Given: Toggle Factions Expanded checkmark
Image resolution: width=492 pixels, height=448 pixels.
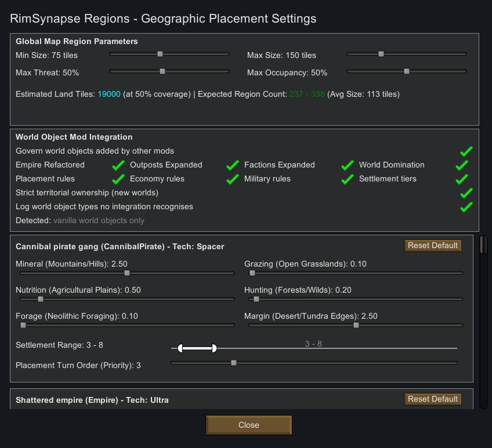Looking at the screenshot, I should tap(348, 165).
